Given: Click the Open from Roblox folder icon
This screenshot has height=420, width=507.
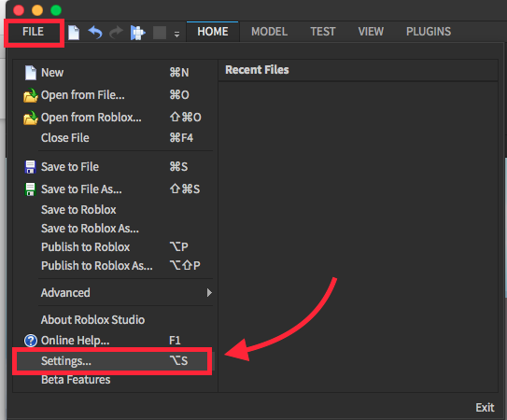Looking at the screenshot, I should [x=31, y=118].
